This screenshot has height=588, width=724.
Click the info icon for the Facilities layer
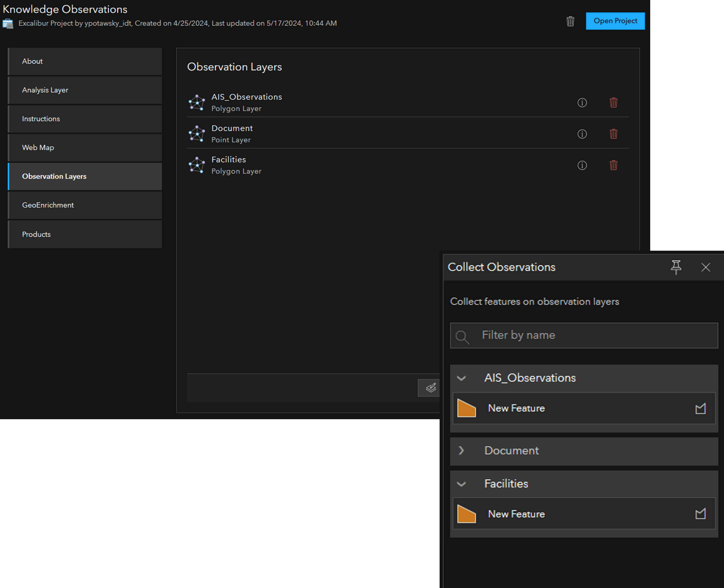(582, 165)
